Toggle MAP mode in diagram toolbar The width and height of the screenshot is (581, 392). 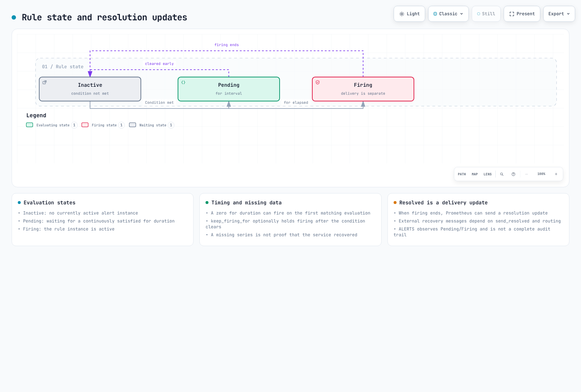[x=475, y=174]
